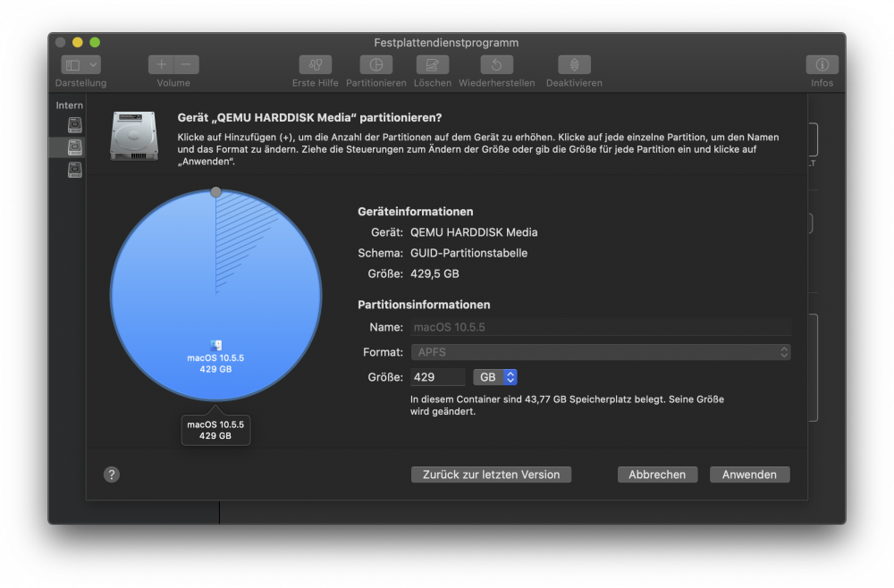Click the macOS 10.5.5 429 GB tooltip label
Image resolution: width=894 pixels, height=588 pixels.
pyautogui.click(x=215, y=430)
